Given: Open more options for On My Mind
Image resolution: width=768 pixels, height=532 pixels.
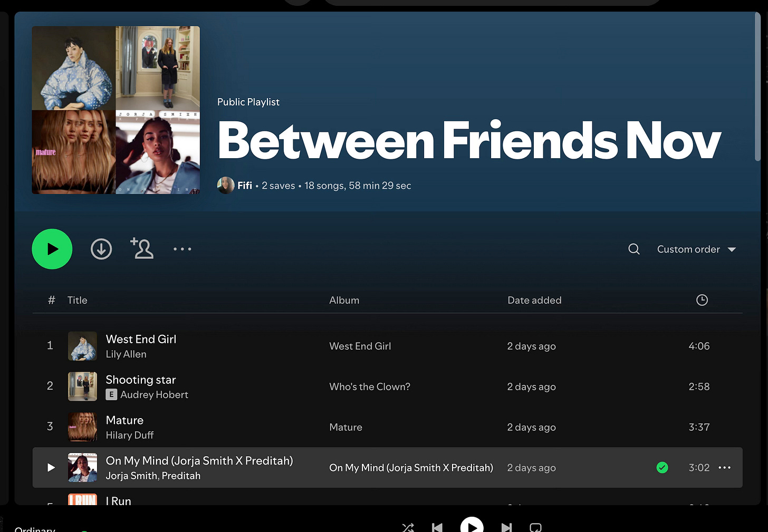Looking at the screenshot, I should [x=725, y=467].
